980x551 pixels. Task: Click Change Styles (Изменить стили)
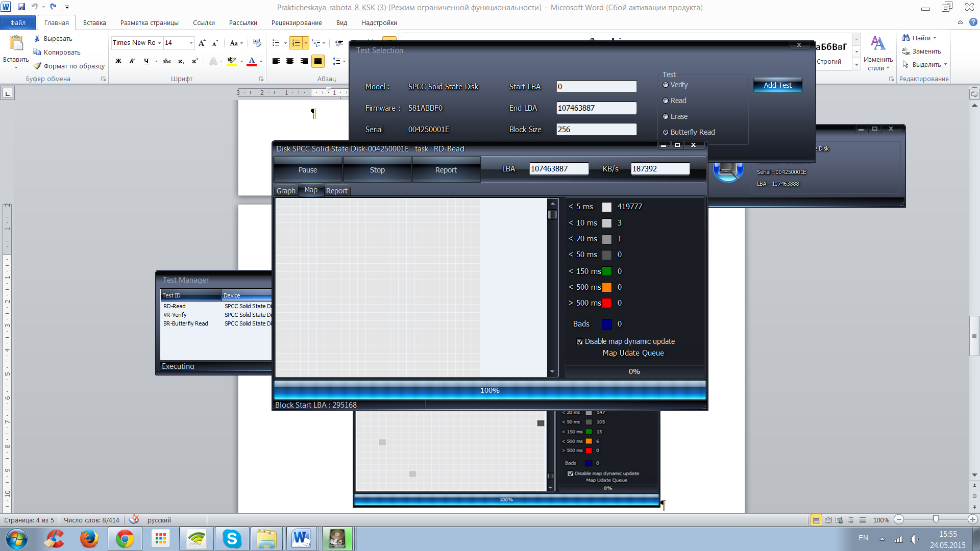coord(878,53)
